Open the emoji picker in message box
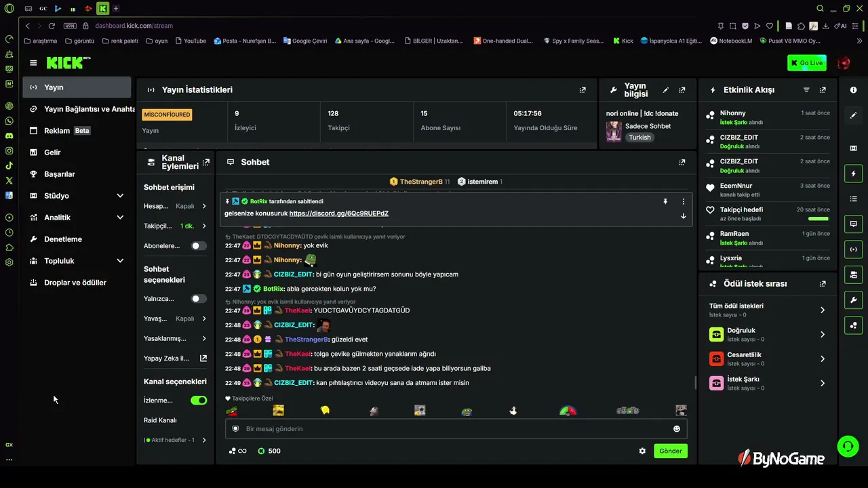868x488 pixels. point(676,428)
